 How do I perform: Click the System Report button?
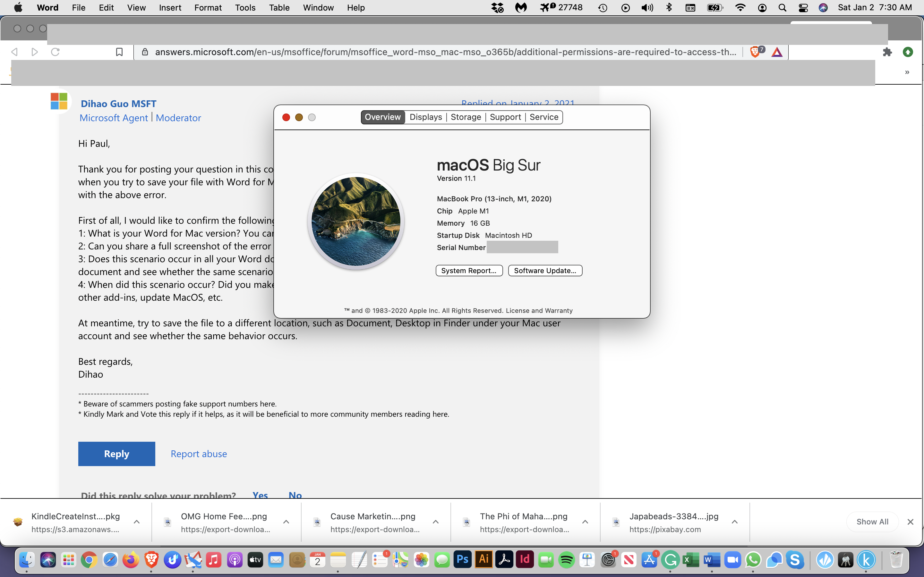click(468, 271)
